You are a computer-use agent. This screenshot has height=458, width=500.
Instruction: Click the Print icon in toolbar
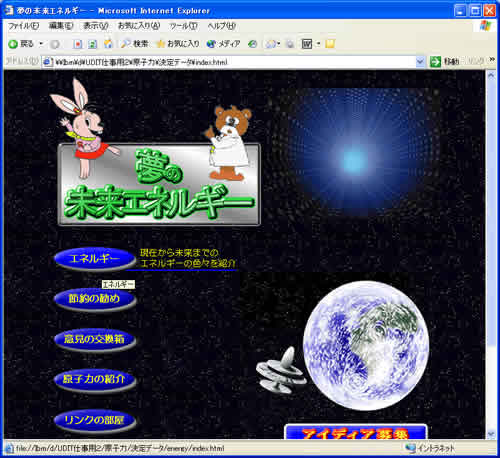tap(290, 44)
